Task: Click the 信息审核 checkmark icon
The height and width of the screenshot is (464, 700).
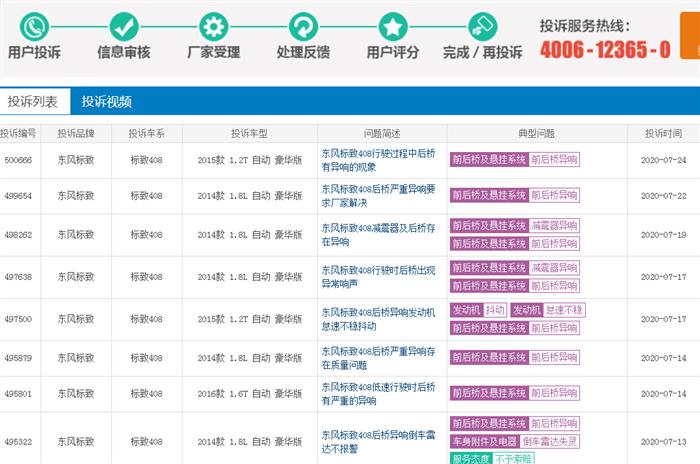Action: (x=124, y=27)
